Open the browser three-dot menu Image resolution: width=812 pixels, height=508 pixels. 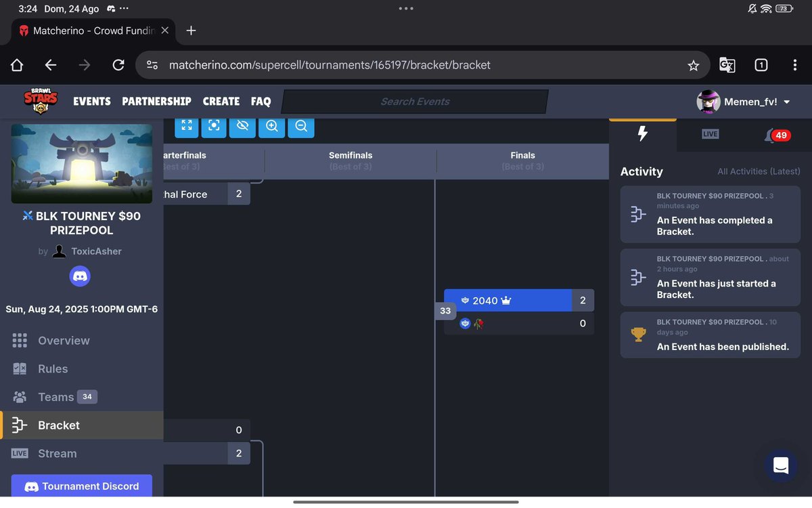point(794,65)
